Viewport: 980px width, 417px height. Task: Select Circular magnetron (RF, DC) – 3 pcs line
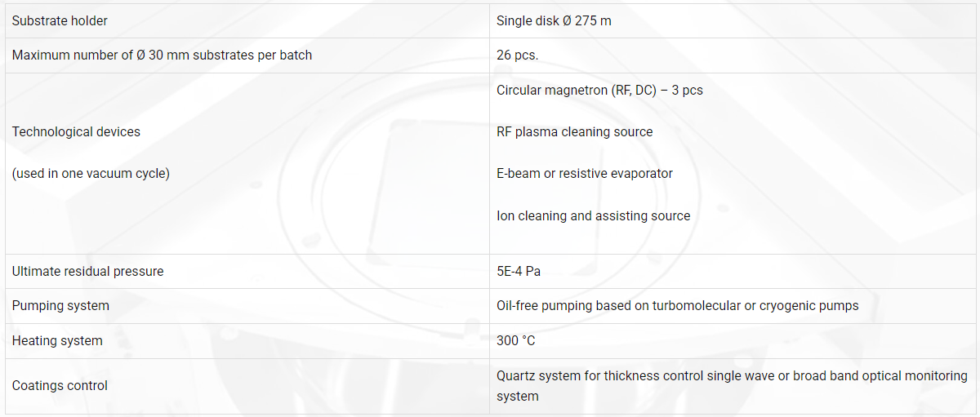pyautogui.click(x=599, y=90)
